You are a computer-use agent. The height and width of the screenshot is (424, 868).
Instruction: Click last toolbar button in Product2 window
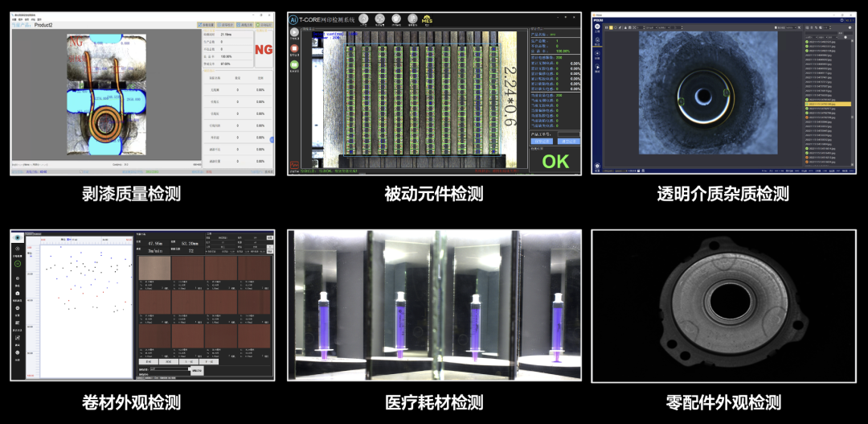pos(264,25)
